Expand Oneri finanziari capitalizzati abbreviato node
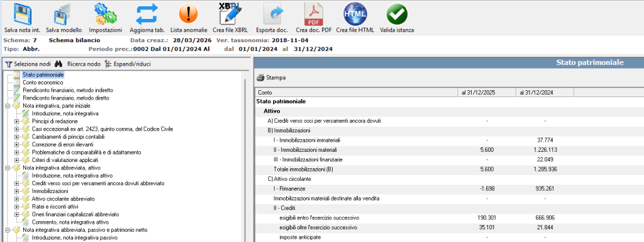This screenshot has width=644, height=242. [x=16, y=214]
